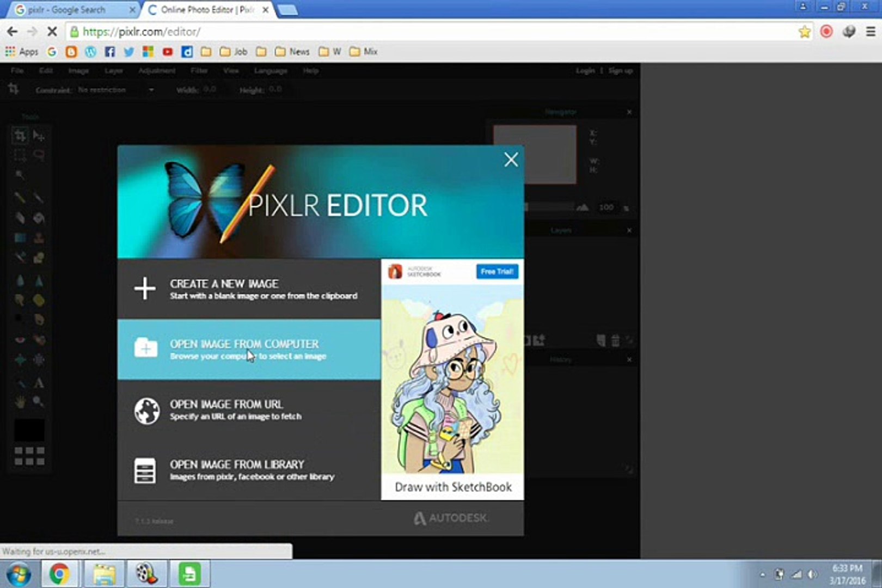
Task: Choose Open Image from Library
Action: coord(249,470)
